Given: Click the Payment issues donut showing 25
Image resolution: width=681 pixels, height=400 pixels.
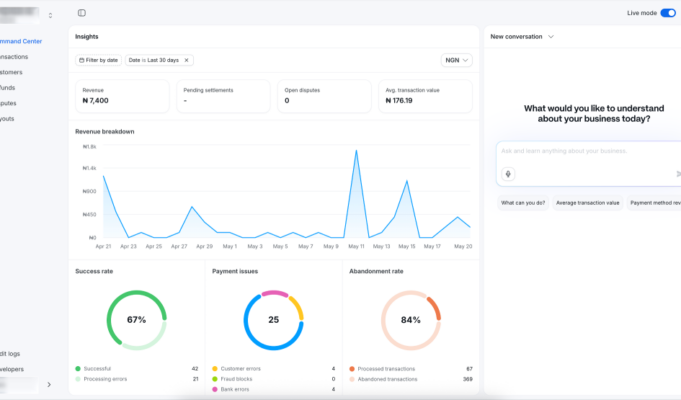Looking at the screenshot, I should (274, 320).
